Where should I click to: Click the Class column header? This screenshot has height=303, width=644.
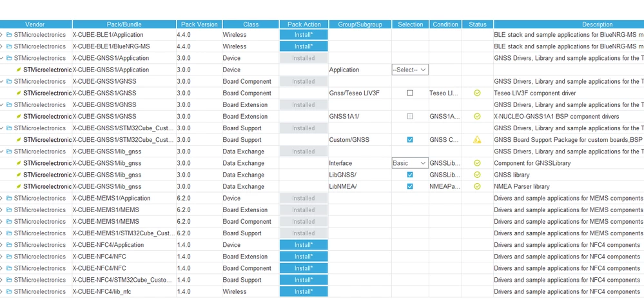coord(251,24)
